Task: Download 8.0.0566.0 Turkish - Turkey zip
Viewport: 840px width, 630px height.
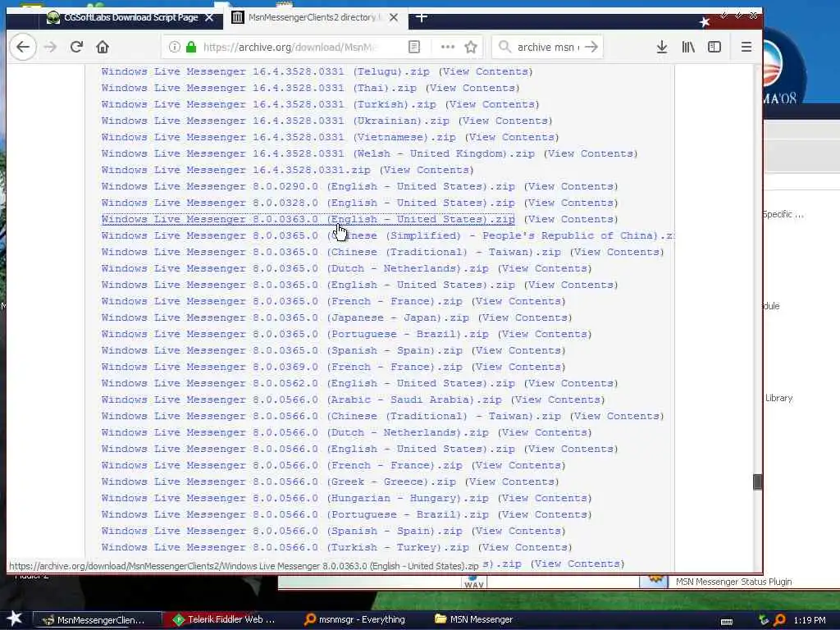Action: pos(285,547)
